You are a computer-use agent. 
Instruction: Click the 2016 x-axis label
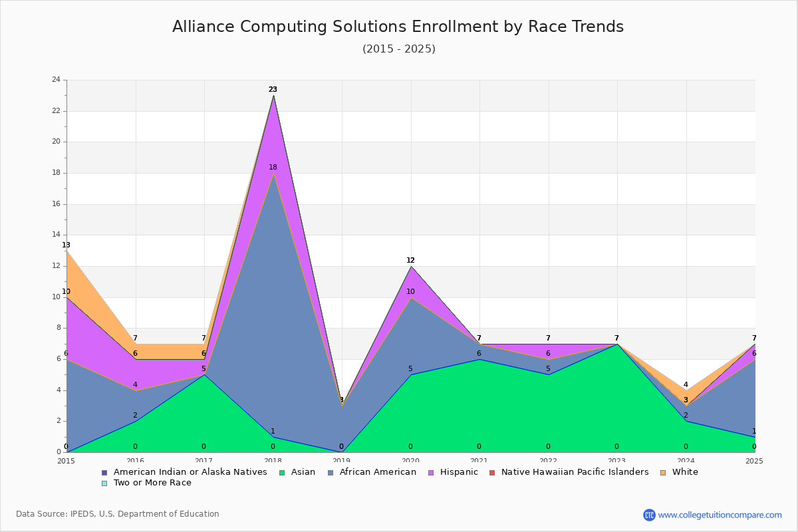135,461
